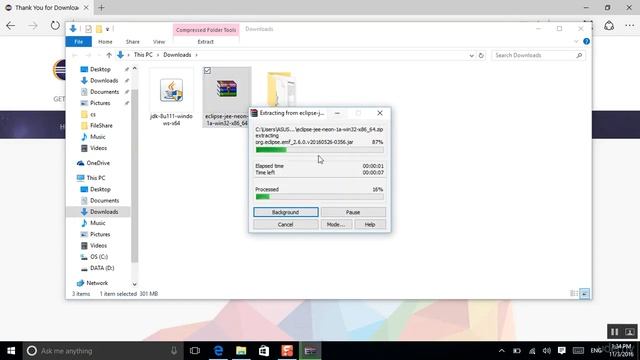Open Mode... options in extraction dialog
This screenshot has width=640, height=360.
tap(336, 224)
